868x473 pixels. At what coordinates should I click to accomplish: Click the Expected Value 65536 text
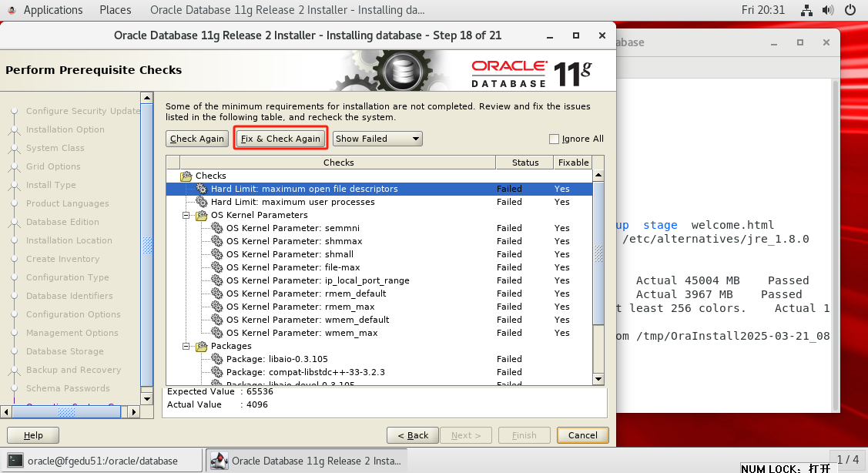pos(220,391)
